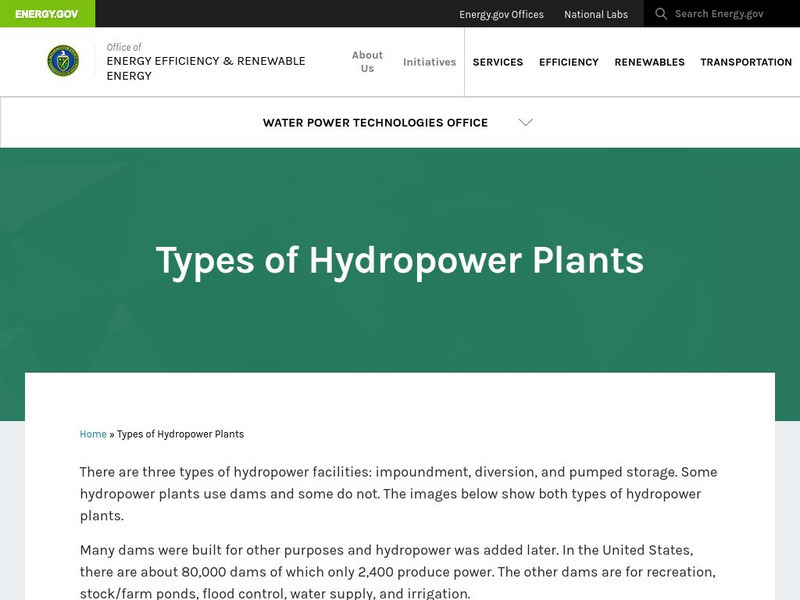This screenshot has width=800, height=600.
Task: Open the National Labs link
Action: pyautogui.click(x=595, y=14)
